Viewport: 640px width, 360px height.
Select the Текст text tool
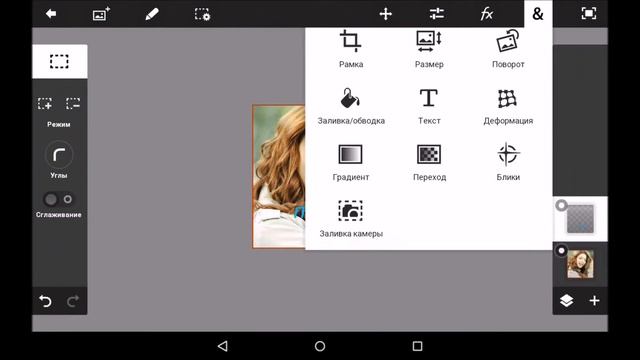pyautogui.click(x=429, y=106)
